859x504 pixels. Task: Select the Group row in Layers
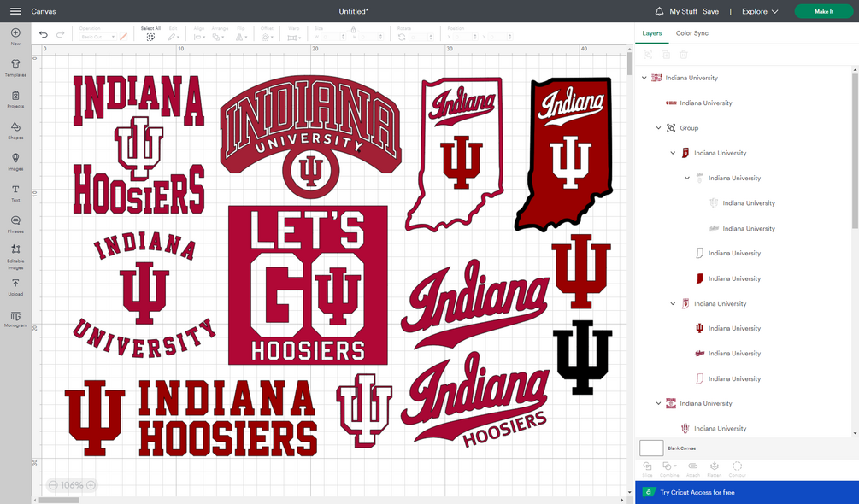(x=745, y=128)
